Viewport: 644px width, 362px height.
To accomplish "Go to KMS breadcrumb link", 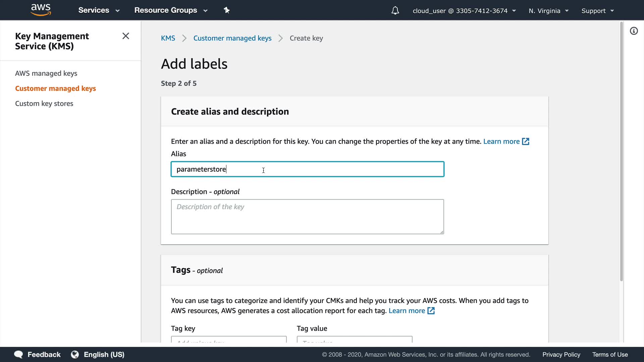I will tap(168, 38).
